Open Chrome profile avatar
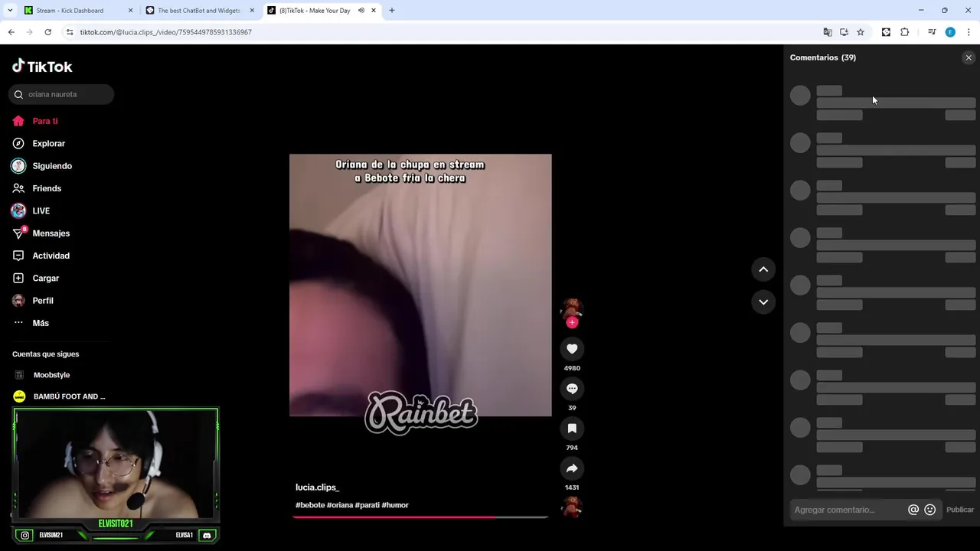Screen dimensions: 980x551 tap(950, 32)
